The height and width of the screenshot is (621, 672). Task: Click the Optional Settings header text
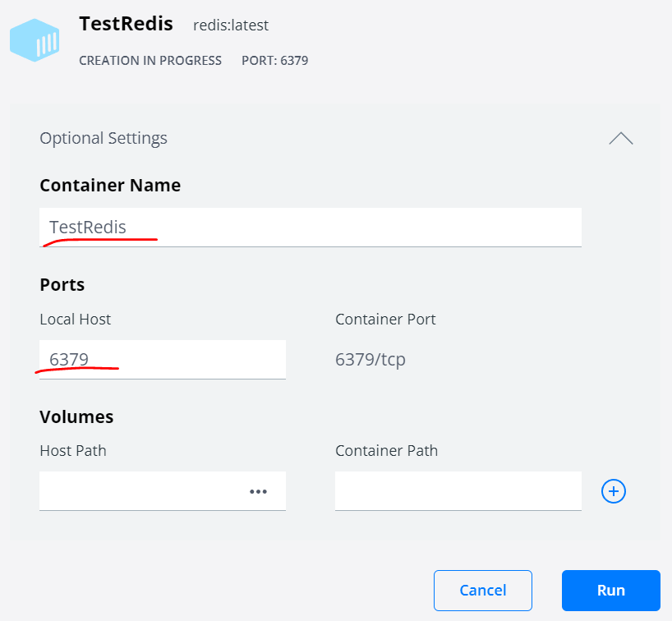point(104,138)
